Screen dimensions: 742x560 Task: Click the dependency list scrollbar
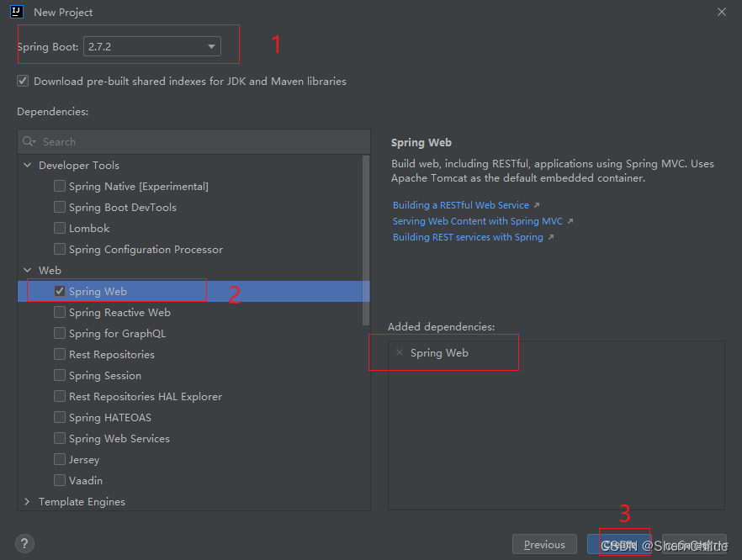(x=365, y=240)
